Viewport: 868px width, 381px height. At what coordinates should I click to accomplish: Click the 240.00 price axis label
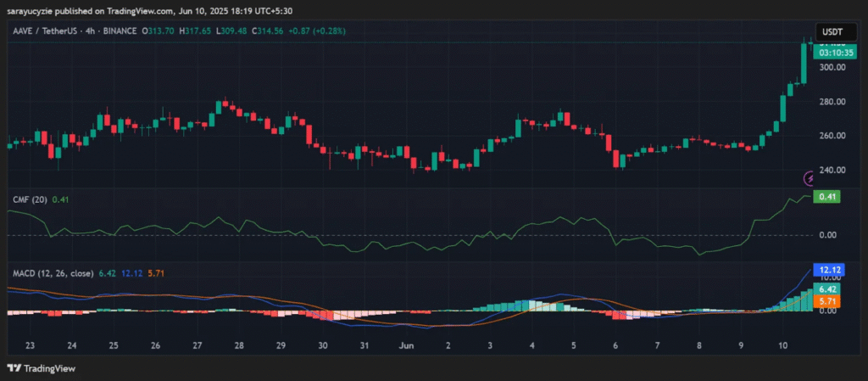830,170
